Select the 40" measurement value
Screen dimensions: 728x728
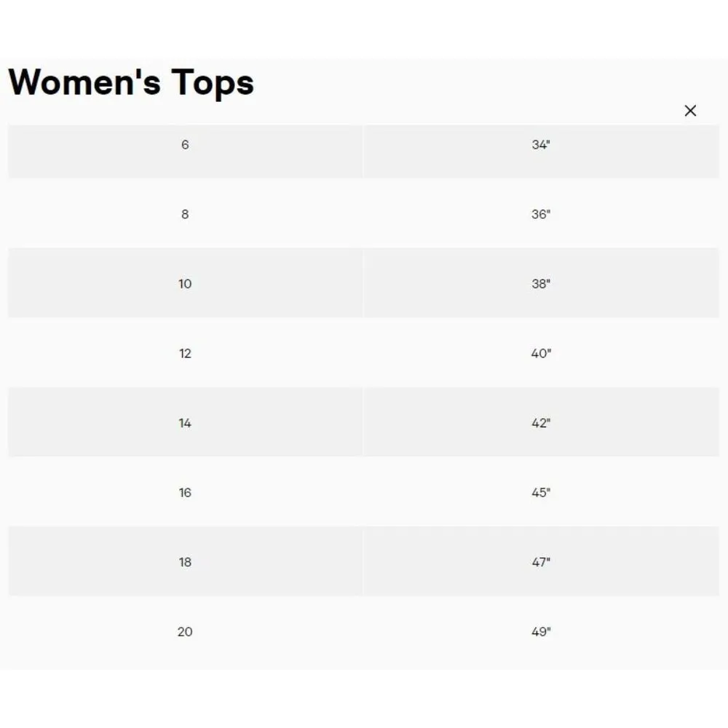coord(541,354)
